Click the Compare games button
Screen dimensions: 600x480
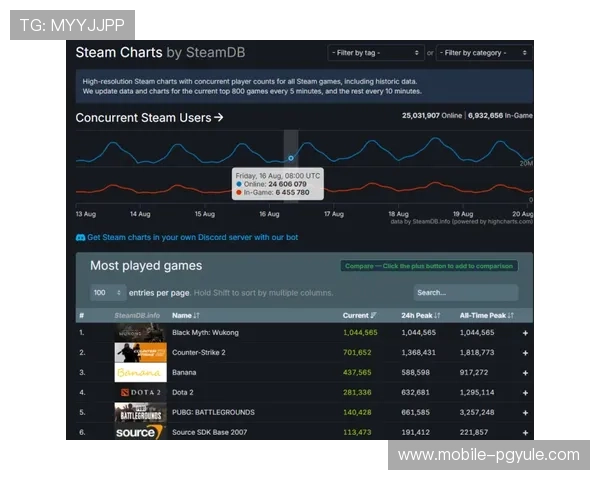[x=429, y=266]
